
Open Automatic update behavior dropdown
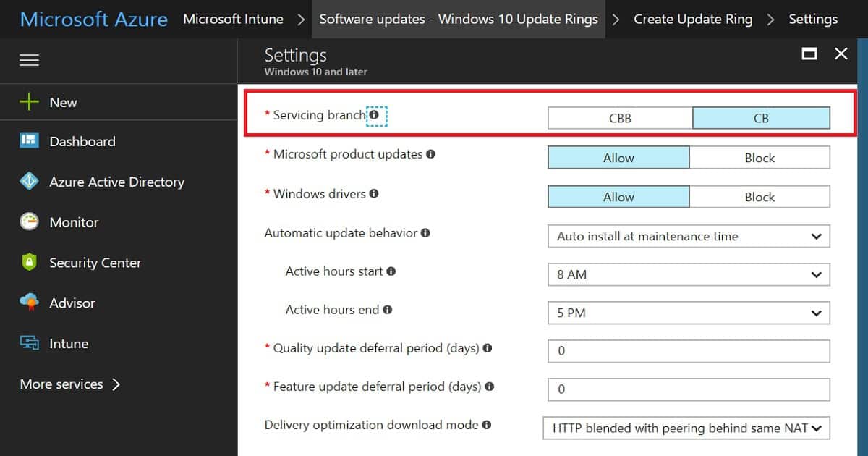[689, 236]
